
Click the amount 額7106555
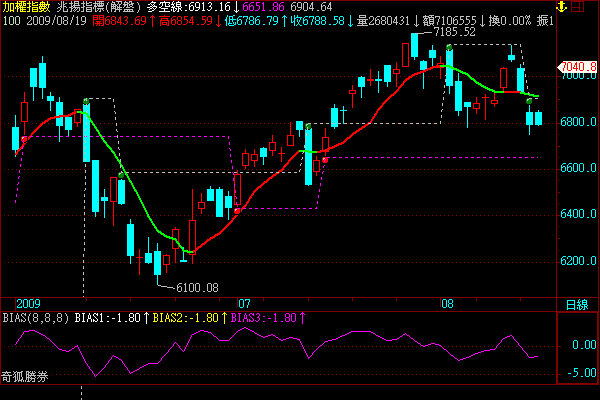click(x=450, y=21)
